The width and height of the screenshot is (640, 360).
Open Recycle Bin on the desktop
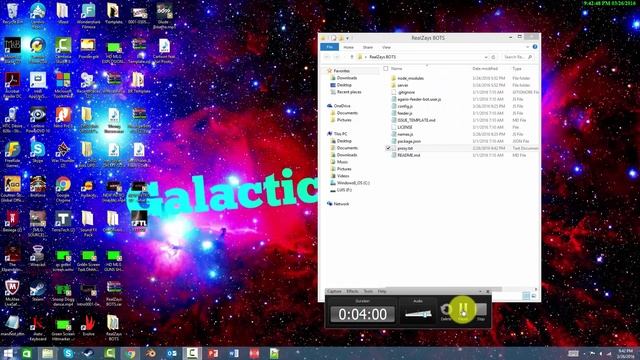(x=12, y=13)
